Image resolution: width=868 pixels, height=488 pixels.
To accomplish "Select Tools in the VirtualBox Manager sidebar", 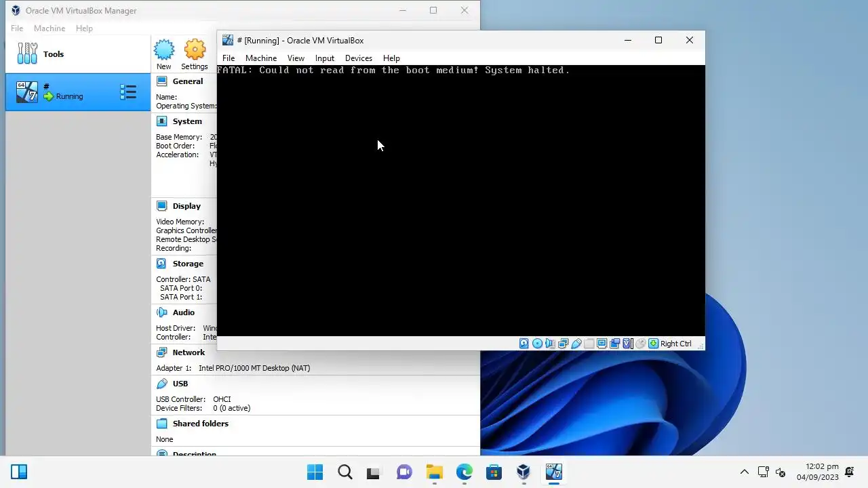I will coord(77,54).
